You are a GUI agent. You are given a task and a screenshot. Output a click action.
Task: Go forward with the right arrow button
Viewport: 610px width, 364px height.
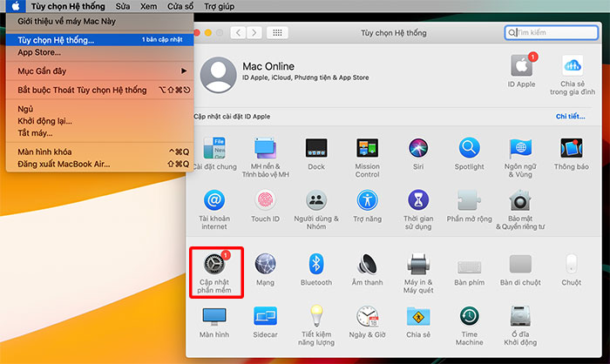pos(254,33)
